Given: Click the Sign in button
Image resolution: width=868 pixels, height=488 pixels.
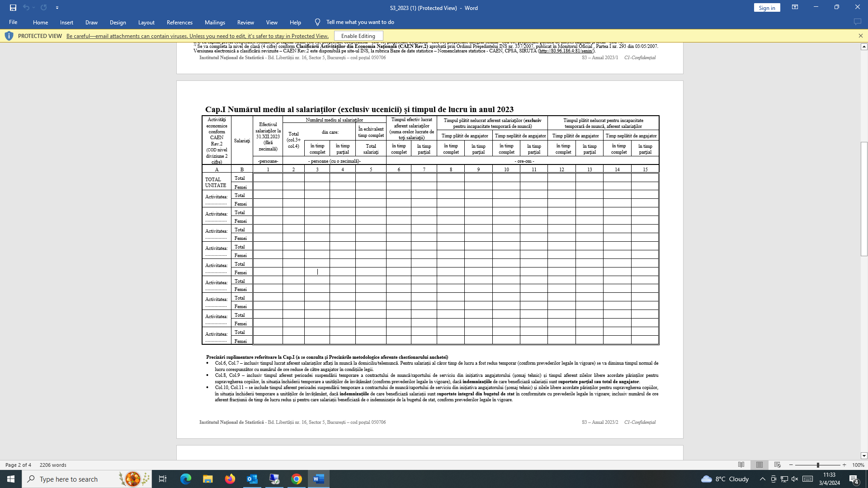Looking at the screenshot, I should click(x=767, y=8).
